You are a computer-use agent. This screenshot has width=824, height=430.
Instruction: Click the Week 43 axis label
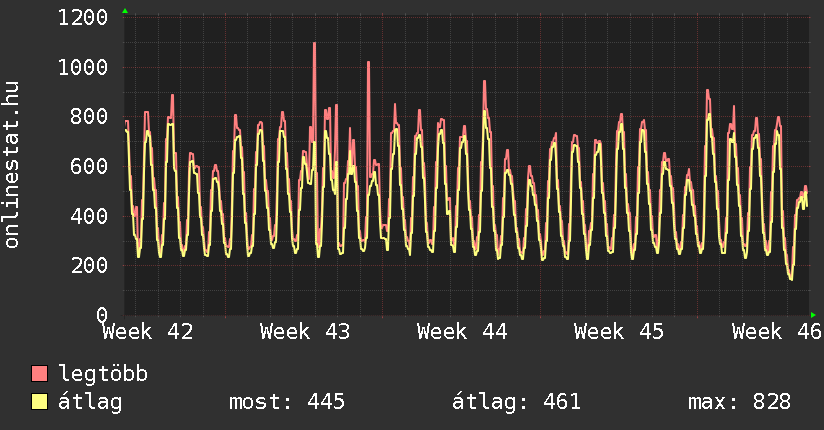coord(305,331)
